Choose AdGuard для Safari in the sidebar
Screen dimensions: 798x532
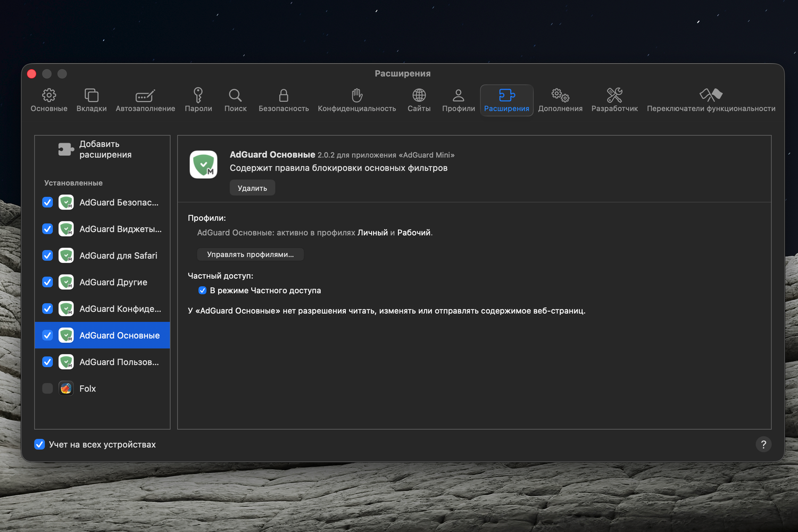pos(102,255)
